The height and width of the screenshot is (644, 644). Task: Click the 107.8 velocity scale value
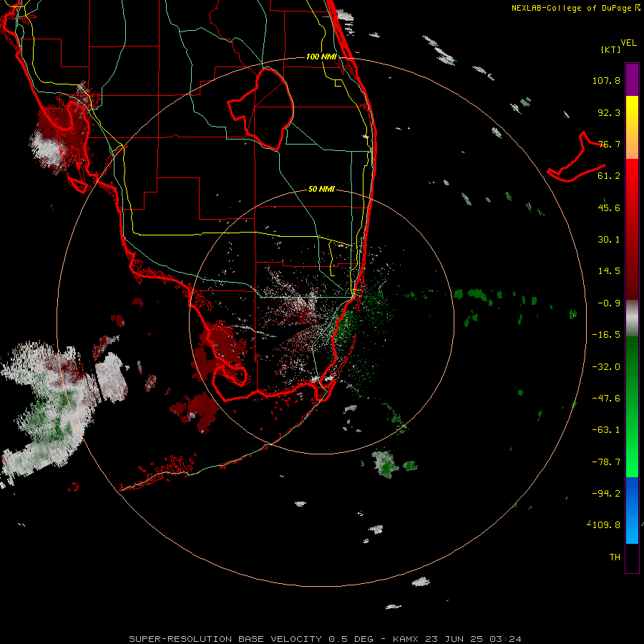point(606,80)
